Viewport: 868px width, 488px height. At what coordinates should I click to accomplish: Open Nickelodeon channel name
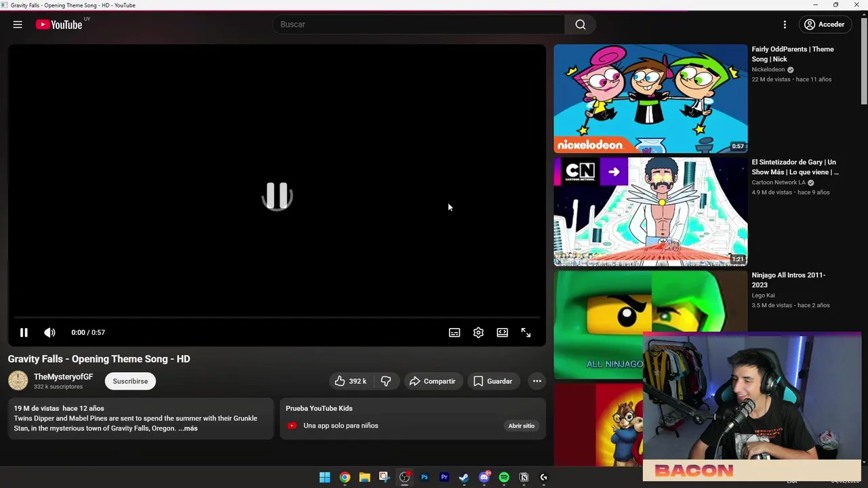coord(768,69)
